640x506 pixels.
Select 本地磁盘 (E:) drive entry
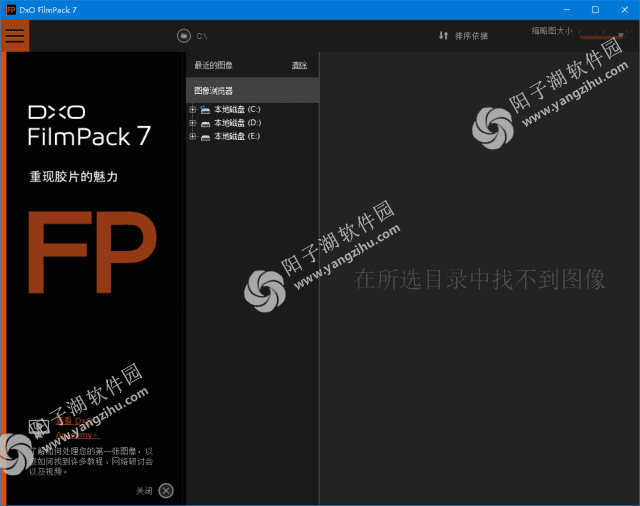237,136
